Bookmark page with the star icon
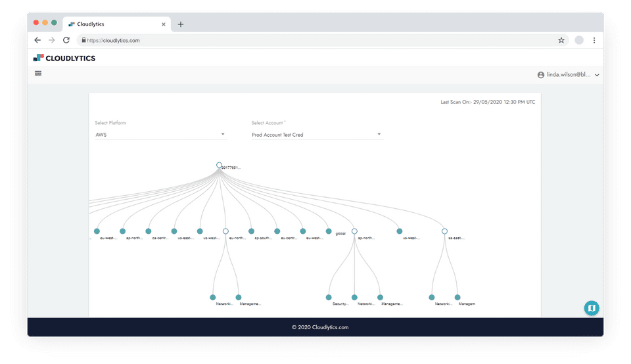631x364 pixels. tap(561, 40)
